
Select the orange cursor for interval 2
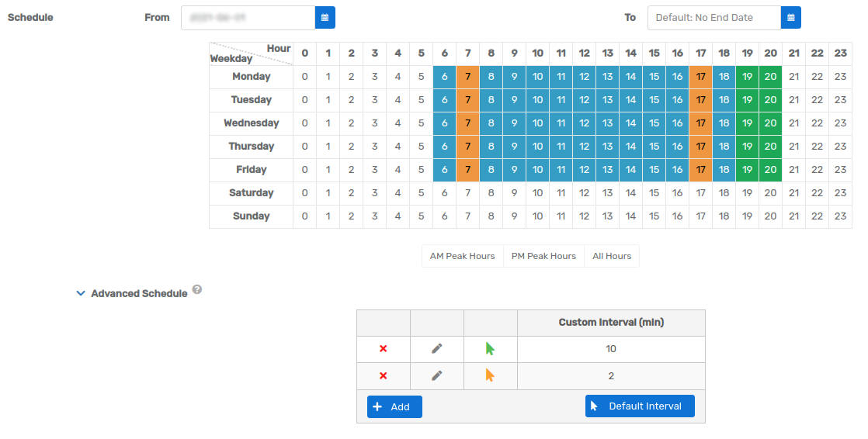tap(490, 375)
